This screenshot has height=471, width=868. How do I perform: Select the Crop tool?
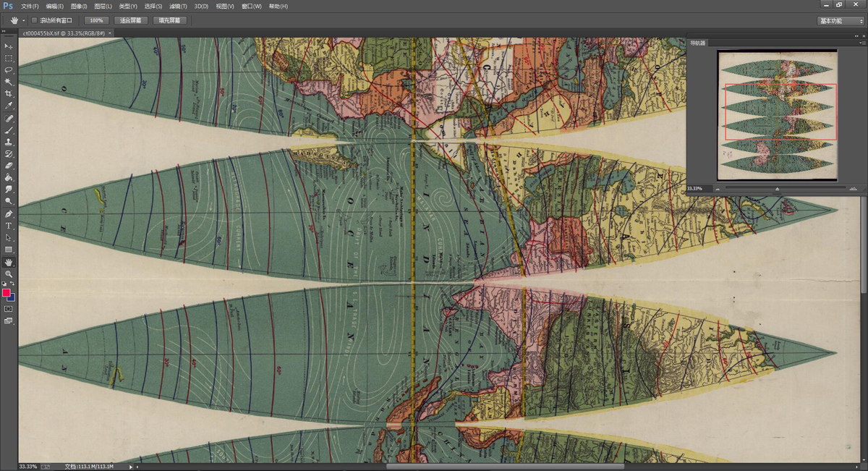[x=9, y=94]
